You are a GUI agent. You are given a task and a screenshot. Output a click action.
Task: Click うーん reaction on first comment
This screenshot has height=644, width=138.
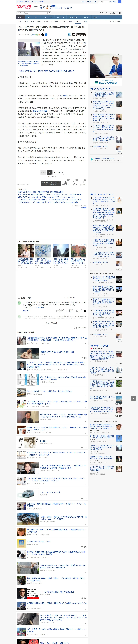click(x=79, y=311)
